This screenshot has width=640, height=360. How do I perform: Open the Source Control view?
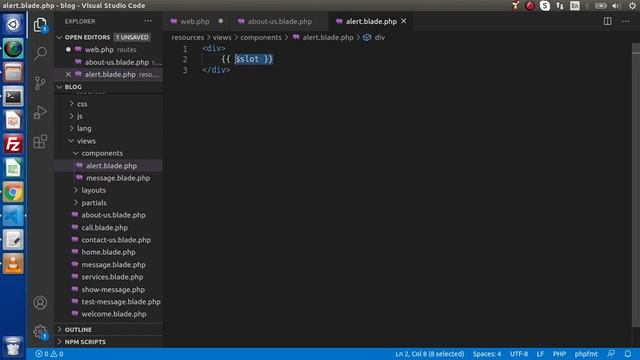click(x=40, y=83)
